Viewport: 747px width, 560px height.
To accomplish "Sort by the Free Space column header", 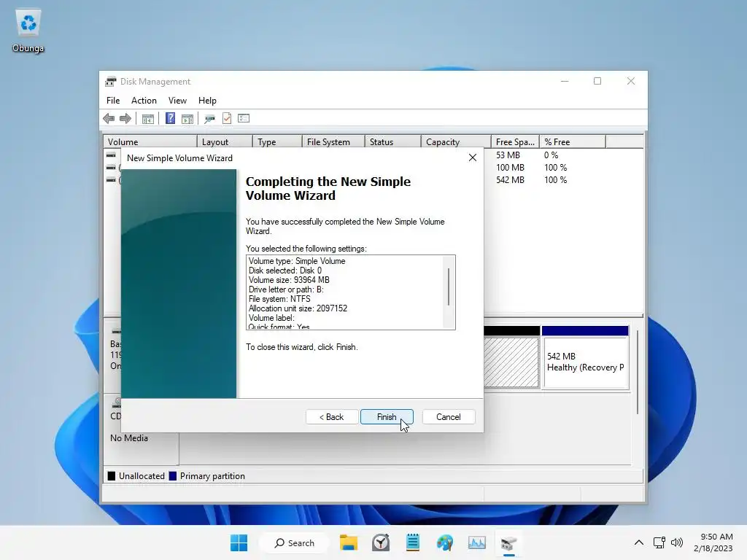I will pyautogui.click(x=516, y=142).
